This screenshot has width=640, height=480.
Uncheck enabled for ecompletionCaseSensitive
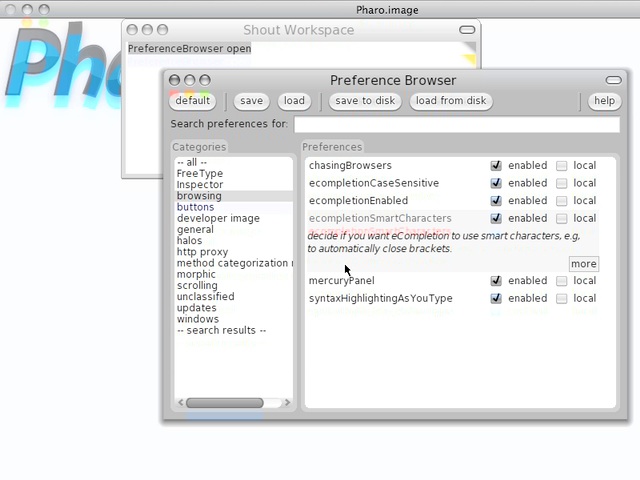(x=496, y=183)
